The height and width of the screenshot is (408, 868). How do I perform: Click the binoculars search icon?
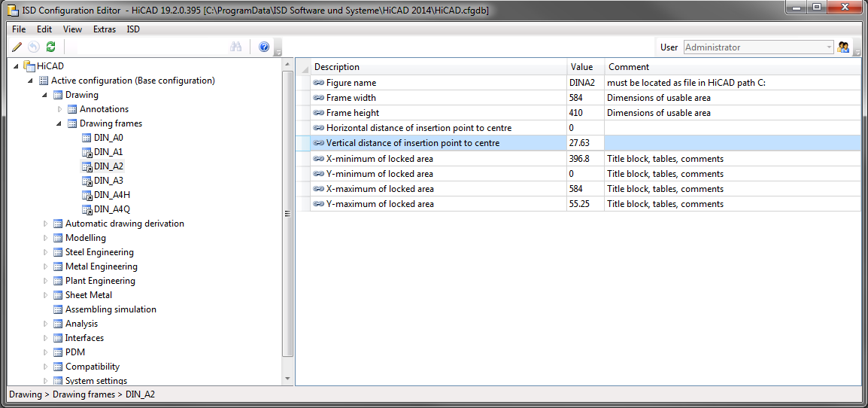coord(235,47)
